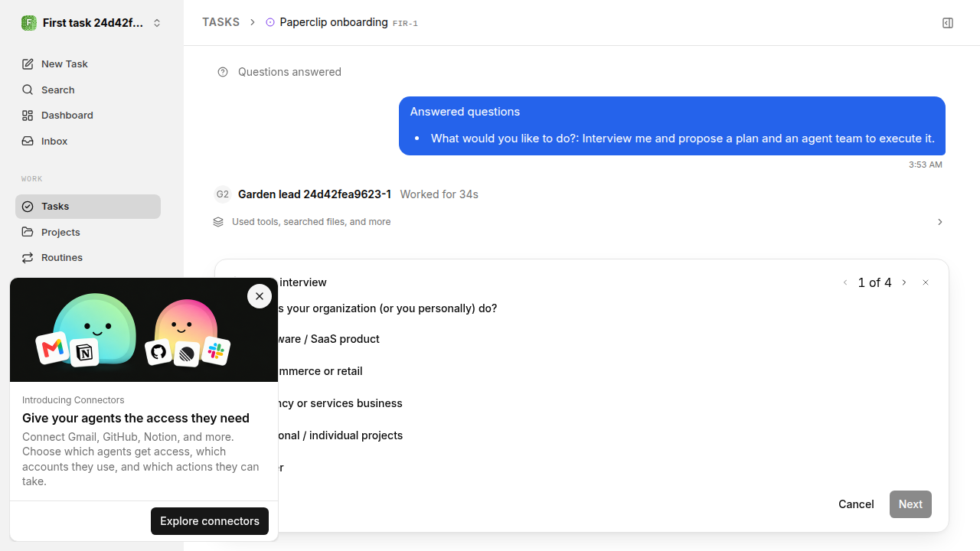Viewport: 980px width, 551px height.
Task: Click the Search magnifier icon
Action: pos(28,90)
